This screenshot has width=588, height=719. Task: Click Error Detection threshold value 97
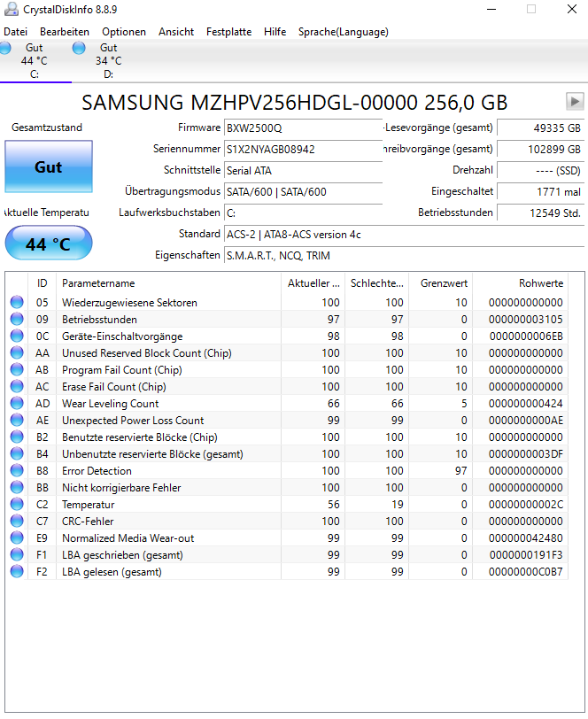[461, 471]
